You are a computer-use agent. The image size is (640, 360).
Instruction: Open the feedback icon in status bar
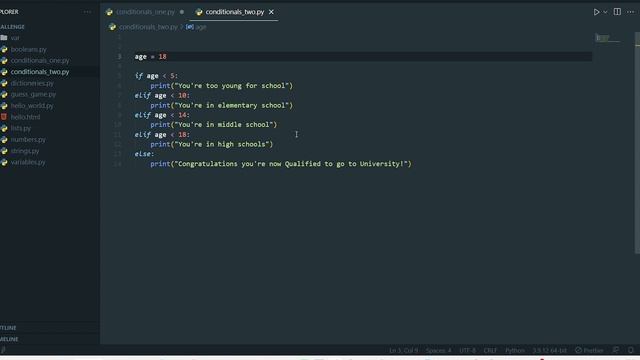point(616,350)
